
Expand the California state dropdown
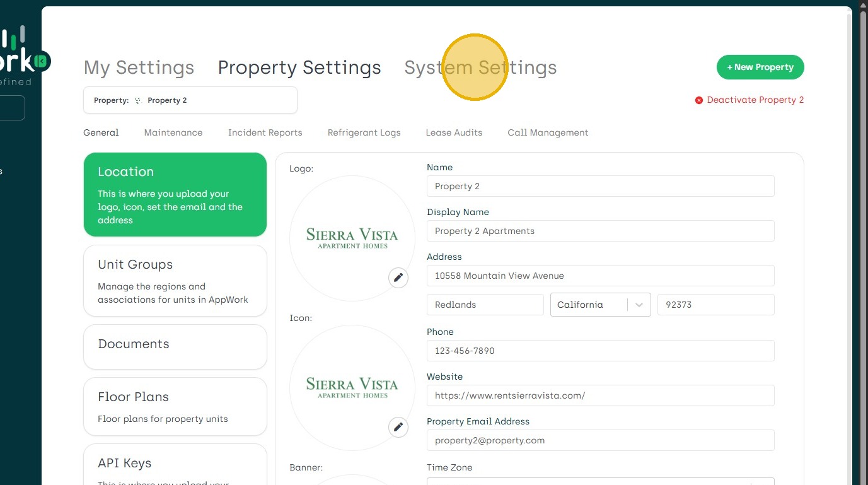639,305
